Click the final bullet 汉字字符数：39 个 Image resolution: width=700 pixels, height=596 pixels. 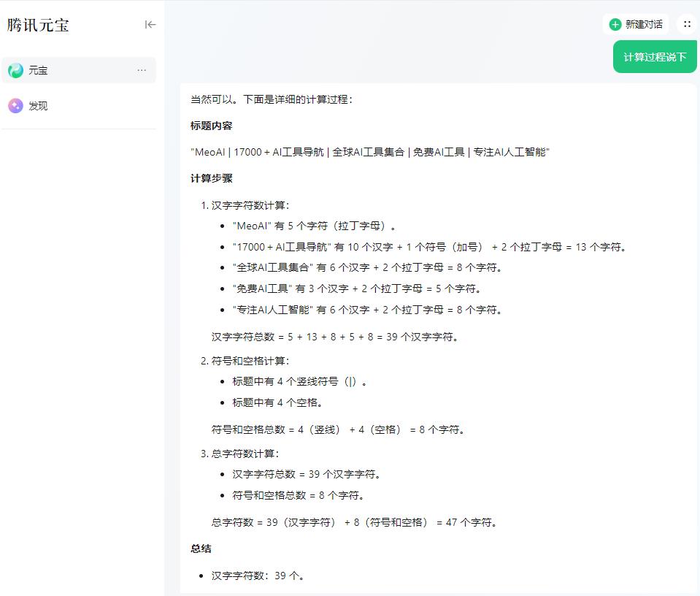pos(258,576)
